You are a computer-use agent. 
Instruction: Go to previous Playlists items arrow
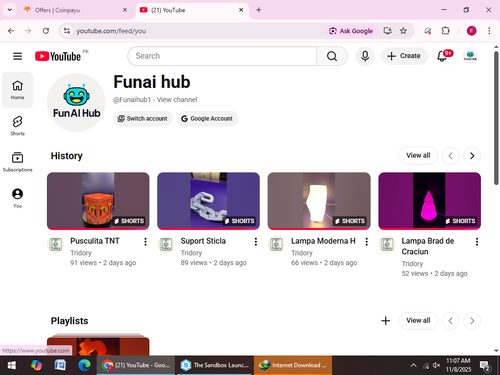(x=450, y=321)
